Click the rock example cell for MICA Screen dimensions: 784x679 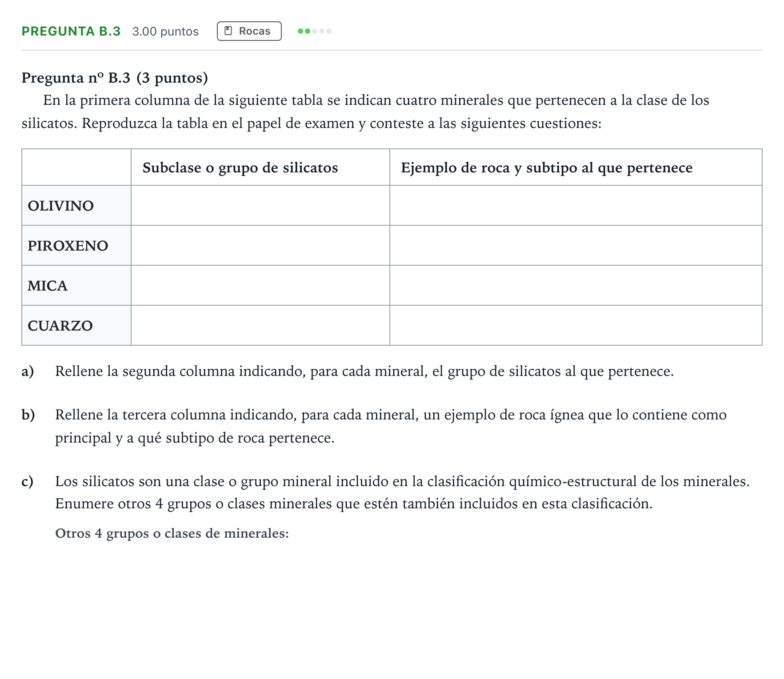[576, 285]
